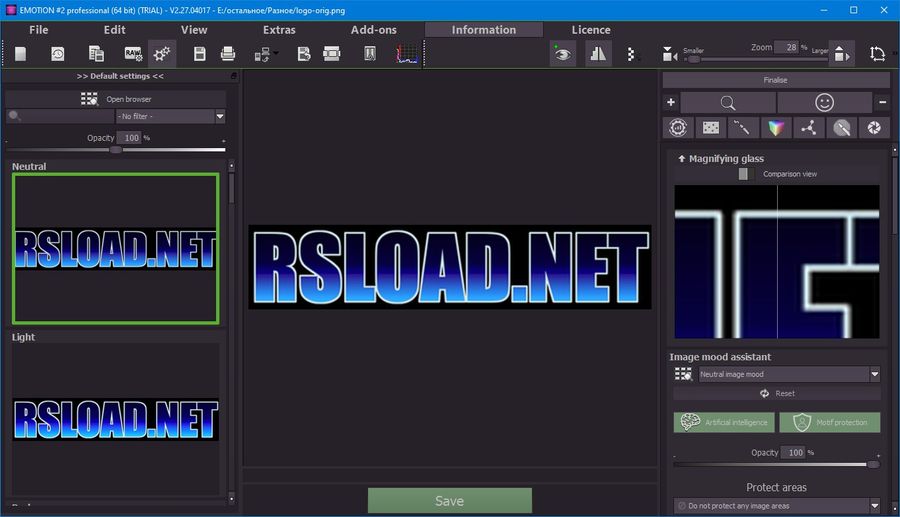Open the Extras menu
Viewport: 900px width, 517px height.
click(279, 30)
